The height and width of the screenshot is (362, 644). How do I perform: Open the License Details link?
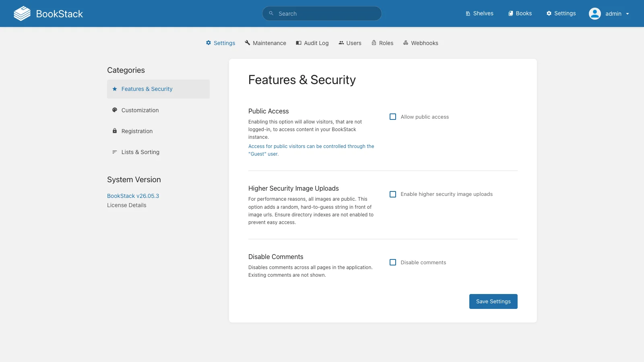click(x=126, y=205)
